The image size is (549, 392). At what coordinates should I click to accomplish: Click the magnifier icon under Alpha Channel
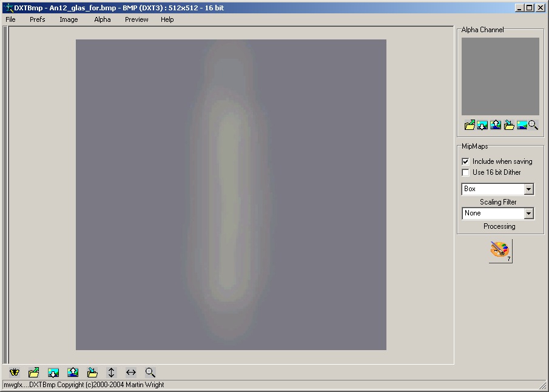point(533,125)
